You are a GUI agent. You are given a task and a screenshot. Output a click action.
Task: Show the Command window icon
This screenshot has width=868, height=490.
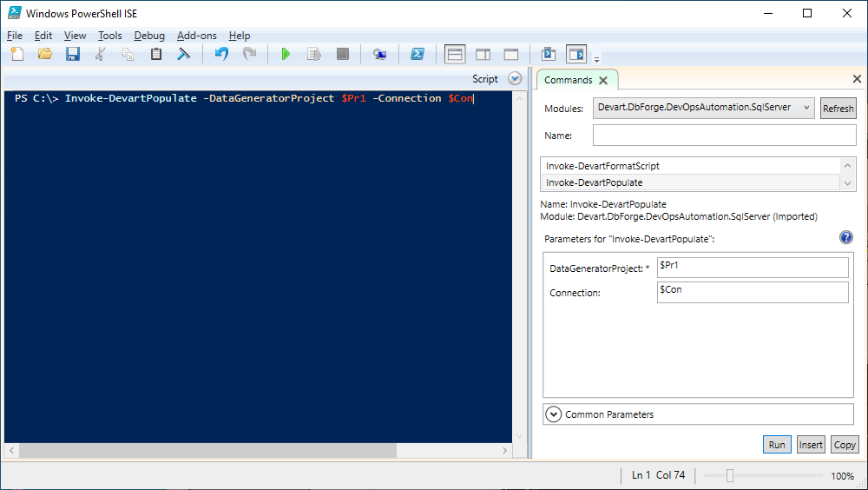[549, 54]
